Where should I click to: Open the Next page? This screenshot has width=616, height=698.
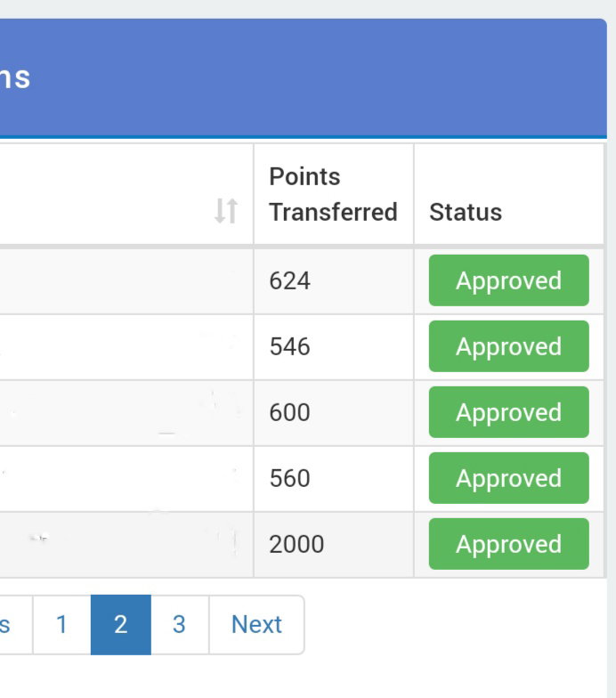(256, 624)
